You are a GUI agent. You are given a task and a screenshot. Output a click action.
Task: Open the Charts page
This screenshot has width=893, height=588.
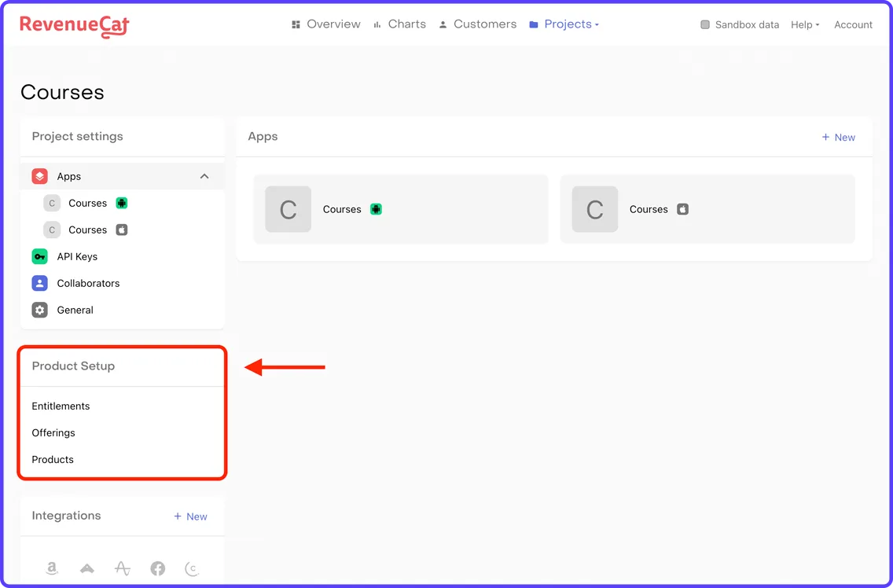tap(400, 24)
